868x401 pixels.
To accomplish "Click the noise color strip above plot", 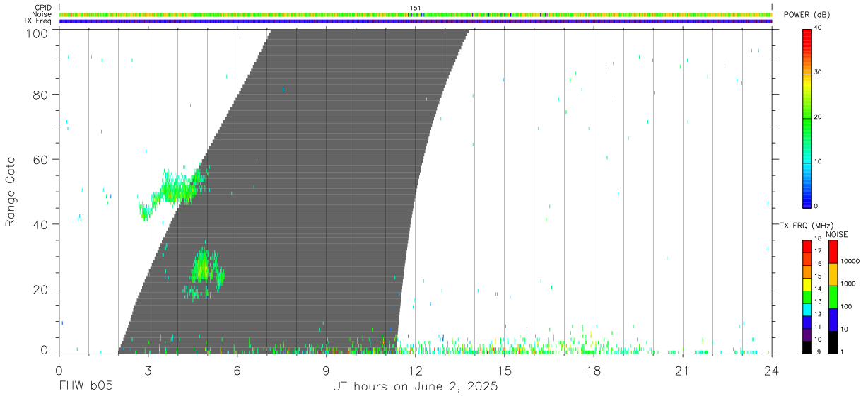I will (x=416, y=14).
